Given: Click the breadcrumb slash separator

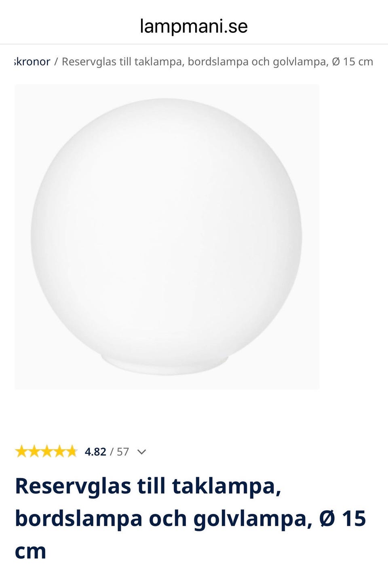Looking at the screenshot, I should click(56, 62).
